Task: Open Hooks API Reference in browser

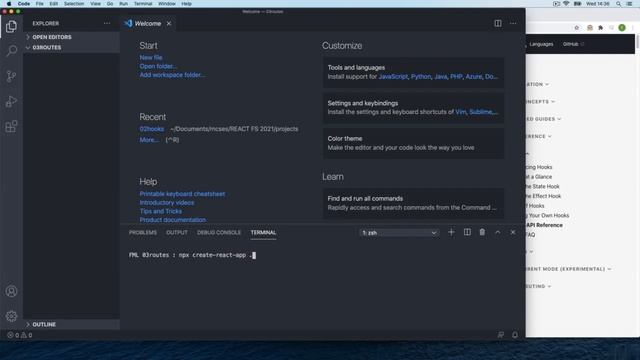Action: coord(544,225)
